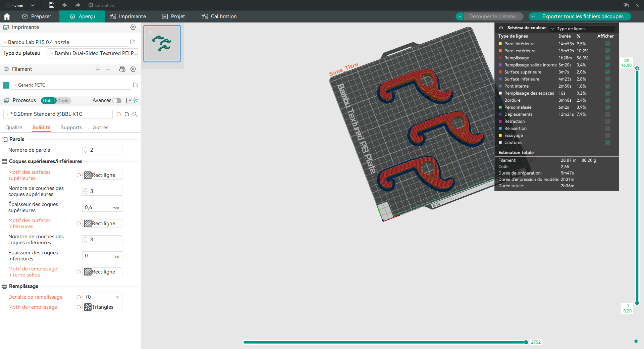Click the Home icon in the top bar
This screenshot has height=349, width=644.
[7, 16]
